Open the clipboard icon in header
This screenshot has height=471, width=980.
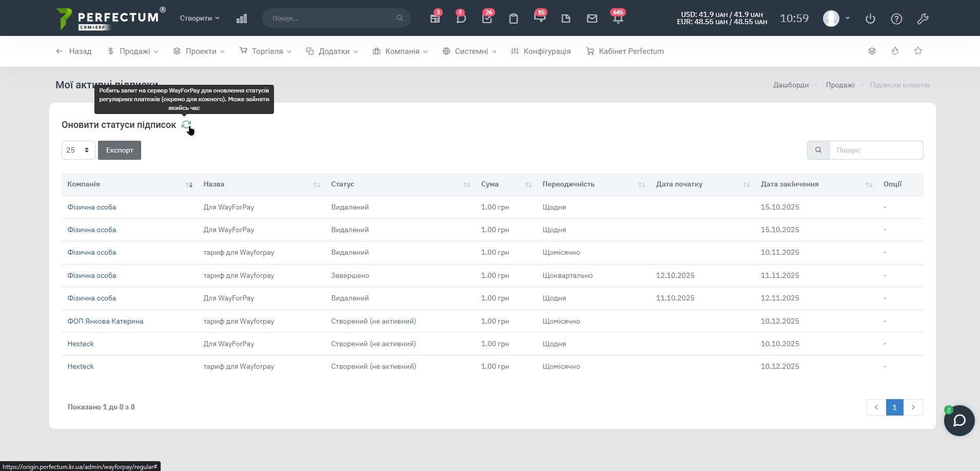click(x=513, y=18)
